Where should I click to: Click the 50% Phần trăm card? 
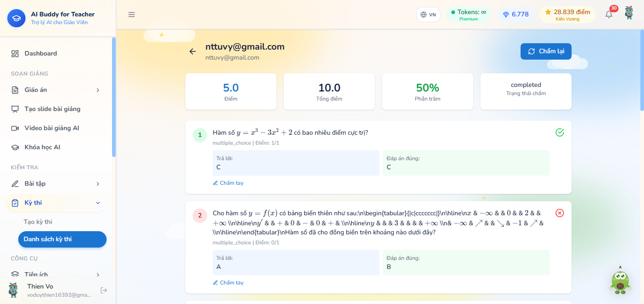428,91
